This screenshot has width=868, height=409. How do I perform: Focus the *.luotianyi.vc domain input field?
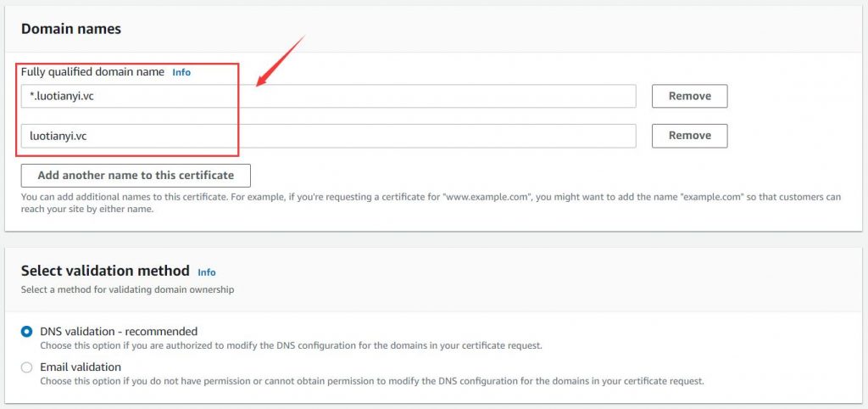(328, 97)
